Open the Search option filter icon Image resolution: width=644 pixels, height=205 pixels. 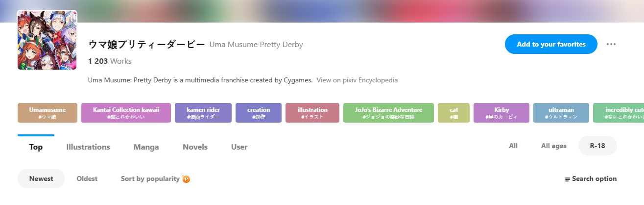[568, 179]
